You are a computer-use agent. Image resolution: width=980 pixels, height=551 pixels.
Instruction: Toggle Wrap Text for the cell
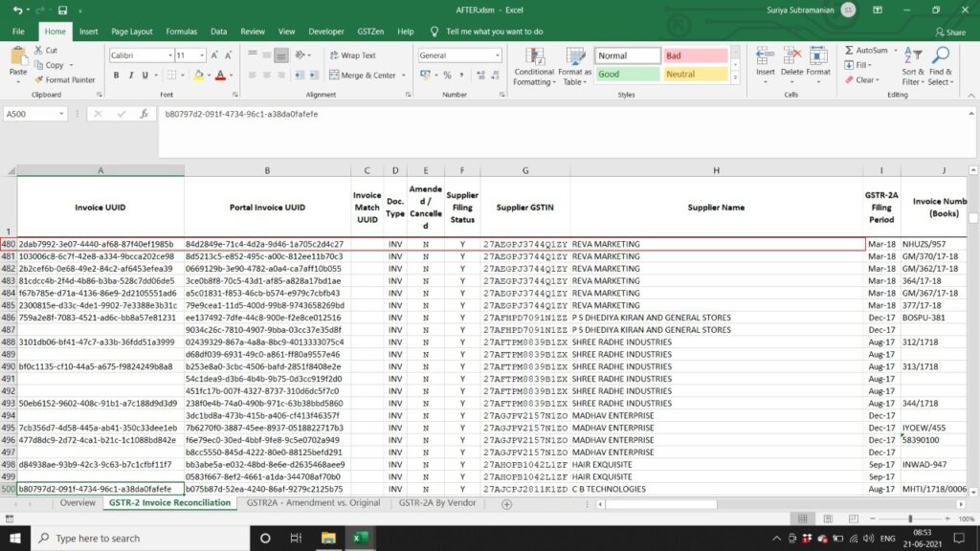tap(353, 55)
